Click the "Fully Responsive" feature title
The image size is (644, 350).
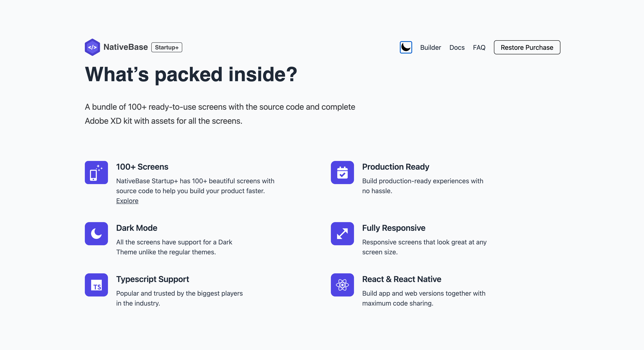click(x=393, y=228)
